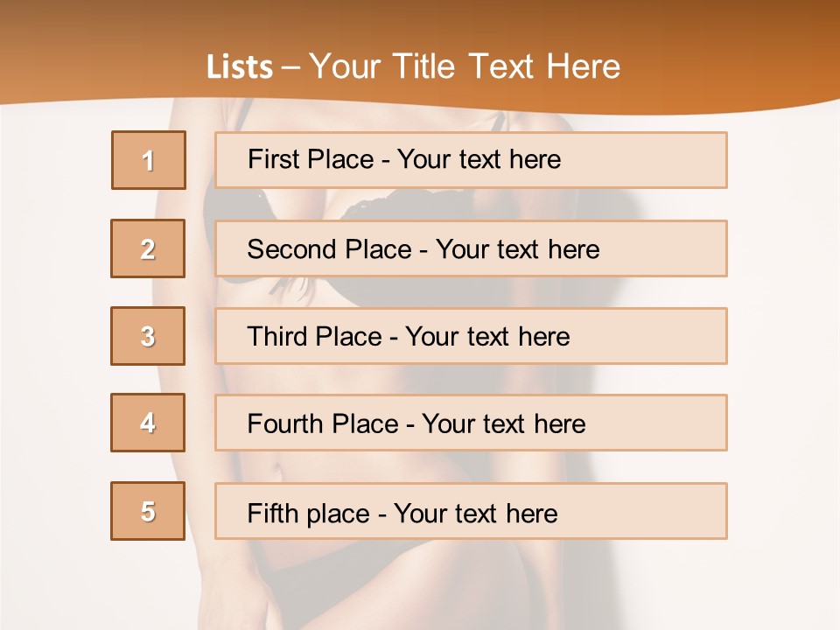This screenshot has width=840, height=630.
Task: Click the 'Fifth place - Your text here' box
Action: 471,511
